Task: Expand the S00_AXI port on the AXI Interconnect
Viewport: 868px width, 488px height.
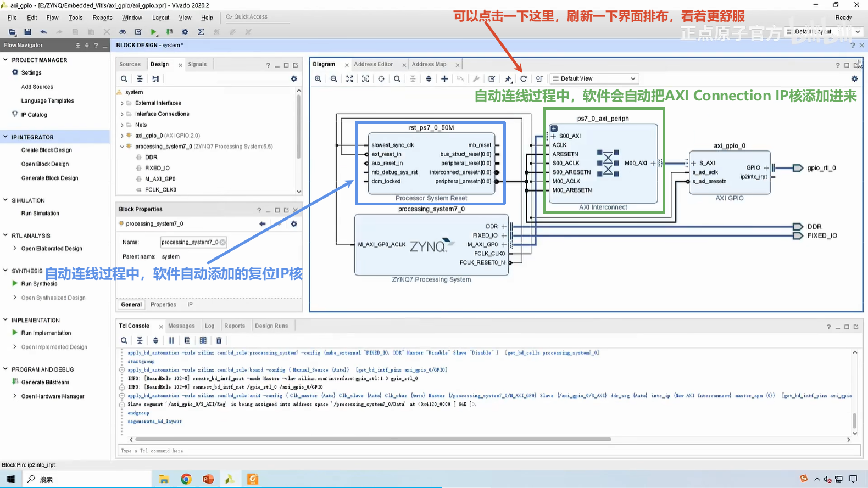Action: pyautogui.click(x=553, y=136)
